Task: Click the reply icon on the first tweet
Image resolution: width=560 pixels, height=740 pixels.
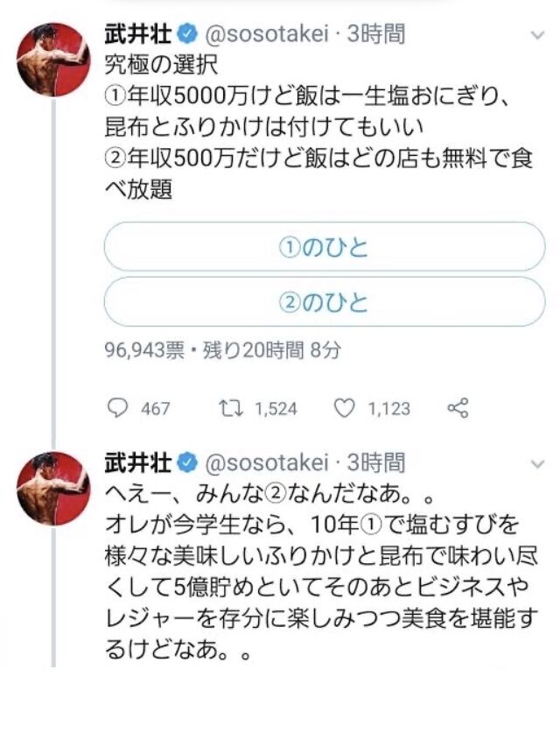Action: click(x=117, y=408)
